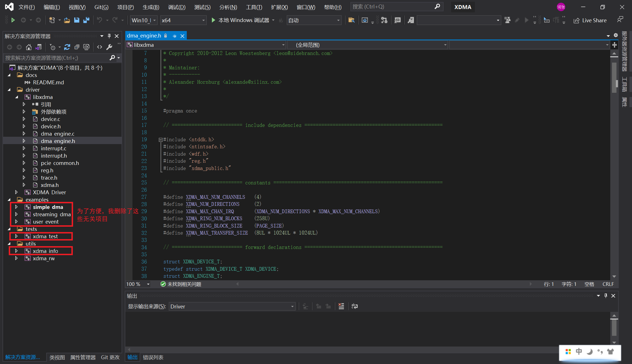Click Clear All icon in Output toolbar
The width and height of the screenshot is (632, 364).
coord(341,306)
